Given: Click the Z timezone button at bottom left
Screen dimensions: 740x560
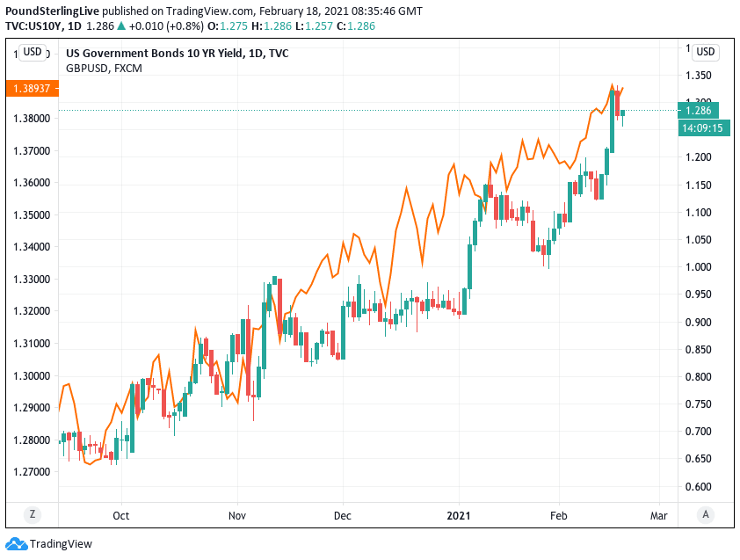Looking at the screenshot, I should 33,514.
